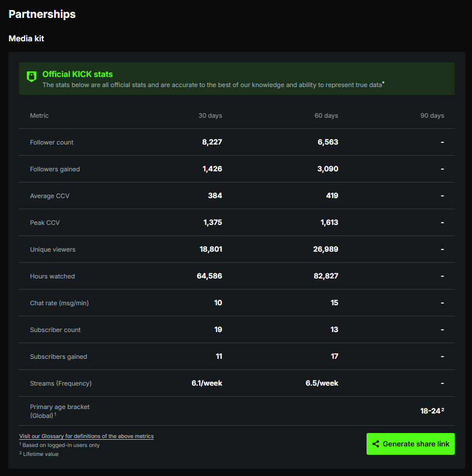Select the Streams (Frequency) row label
This screenshot has width=472, height=476.
click(x=61, y=383)
